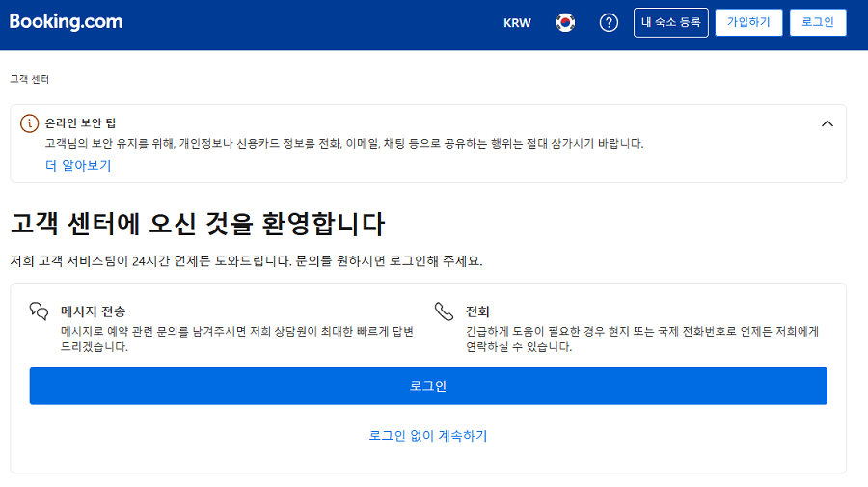The image size is (868, 487).
Task: Open the KRW currency selector
Action: click(517, 23)
